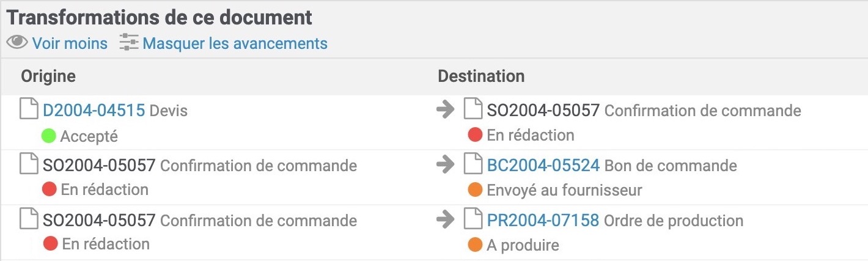The image size is (868, 261).
Task: Click document icon of destination SO2004-05057
Action: [473, 109]
